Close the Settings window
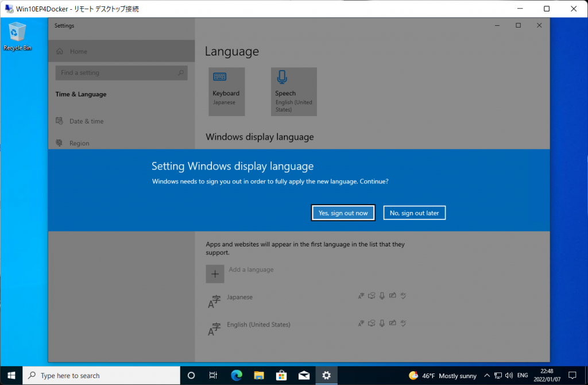Viewport: 588px width, 385px height. click(539, 25)
